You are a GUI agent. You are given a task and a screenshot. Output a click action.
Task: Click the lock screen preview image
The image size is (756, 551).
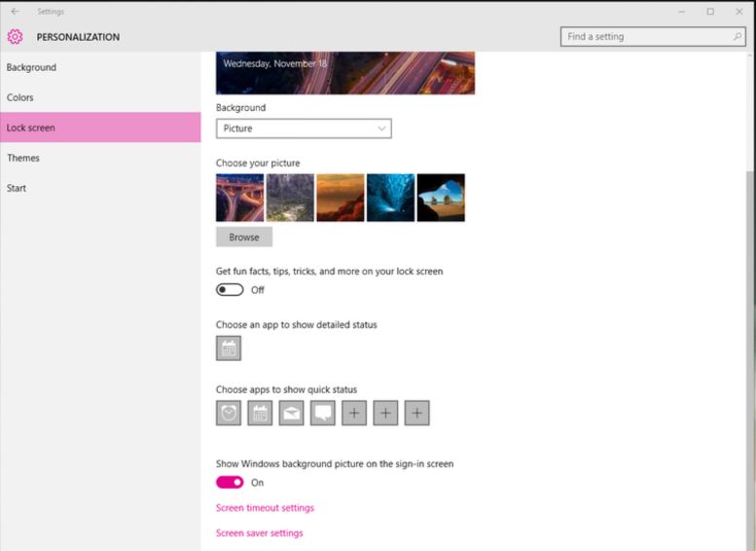[x=345, y=73]
